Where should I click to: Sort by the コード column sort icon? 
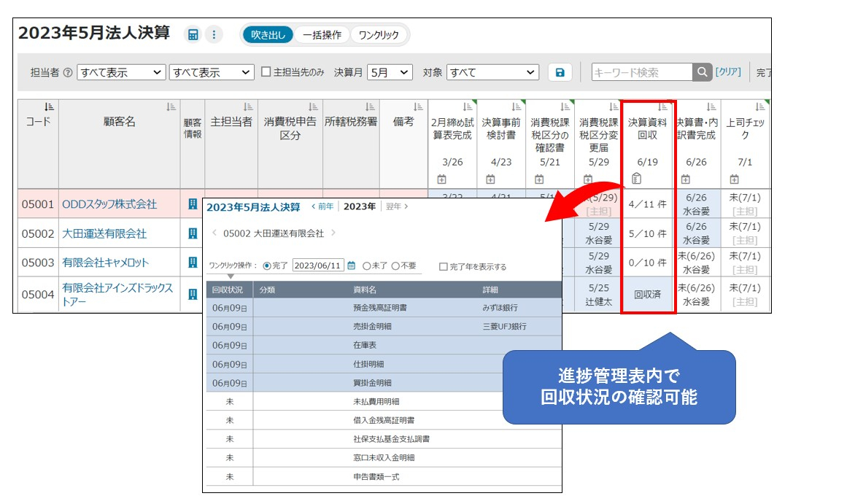49,107
